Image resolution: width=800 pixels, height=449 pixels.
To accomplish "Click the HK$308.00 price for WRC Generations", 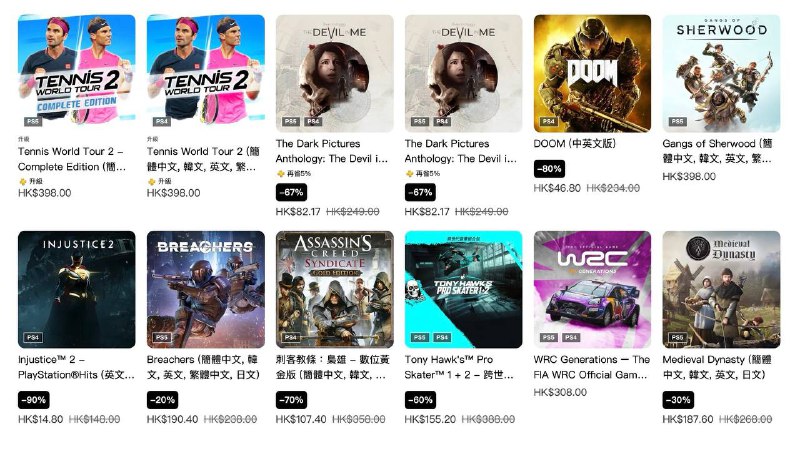I will (560, 392).
